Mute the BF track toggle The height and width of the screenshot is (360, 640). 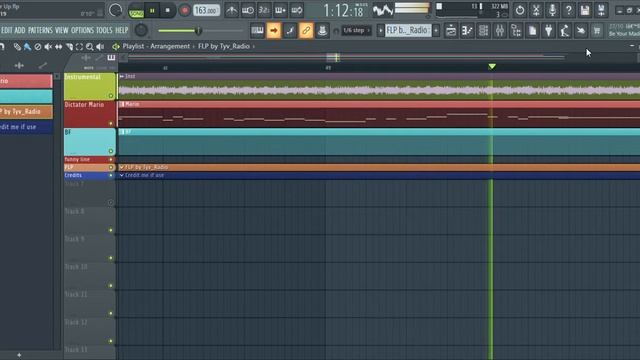[111, 151]
